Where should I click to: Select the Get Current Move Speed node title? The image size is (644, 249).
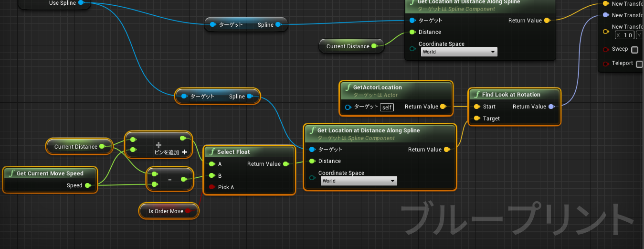click(x=50, y=173)
